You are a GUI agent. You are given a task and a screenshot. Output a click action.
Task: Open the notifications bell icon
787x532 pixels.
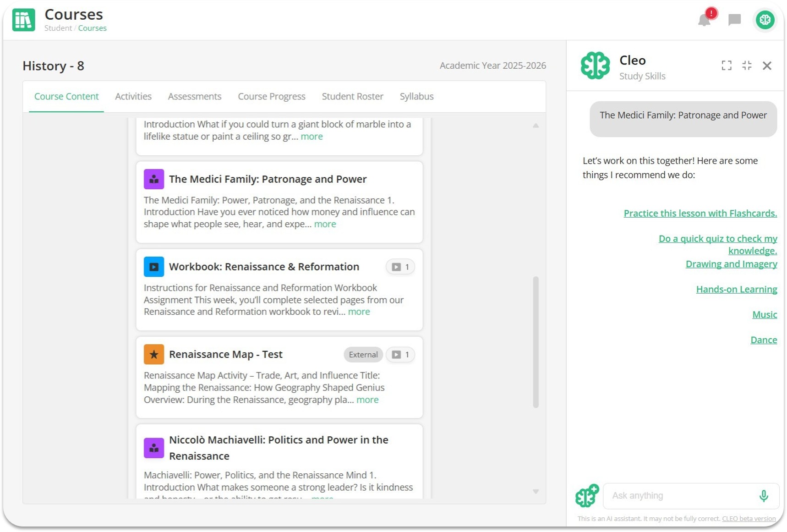click(x=704, y=20)
